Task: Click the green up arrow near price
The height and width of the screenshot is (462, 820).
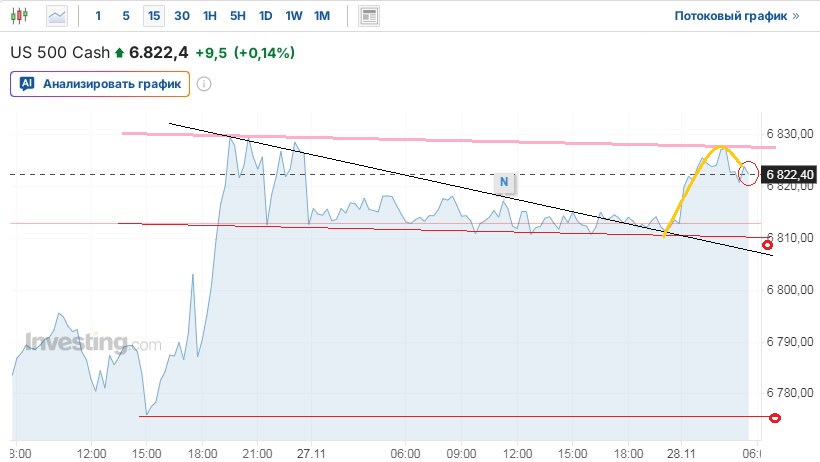Action: [120, 52]
